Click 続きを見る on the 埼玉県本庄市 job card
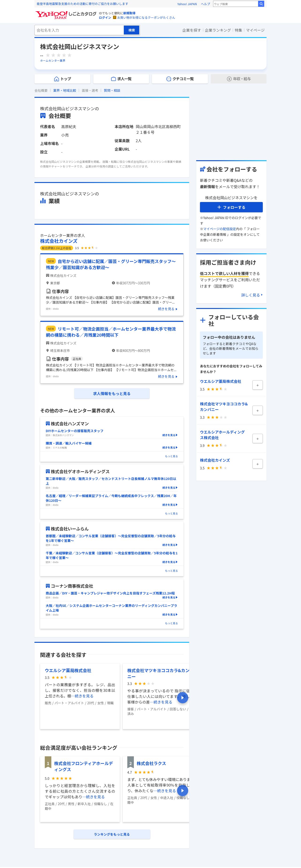 167,377
